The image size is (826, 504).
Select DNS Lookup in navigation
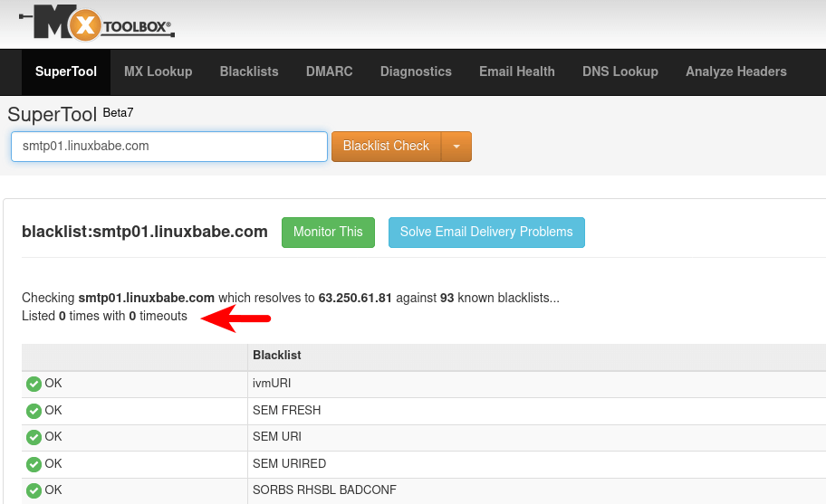619,71
